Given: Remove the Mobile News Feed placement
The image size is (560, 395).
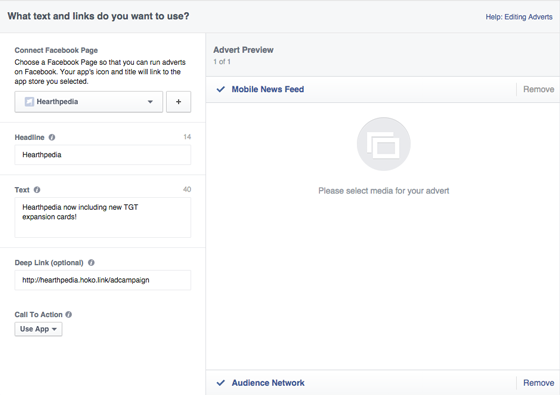Looking at the screenshot, I should (x=538, y=89).
